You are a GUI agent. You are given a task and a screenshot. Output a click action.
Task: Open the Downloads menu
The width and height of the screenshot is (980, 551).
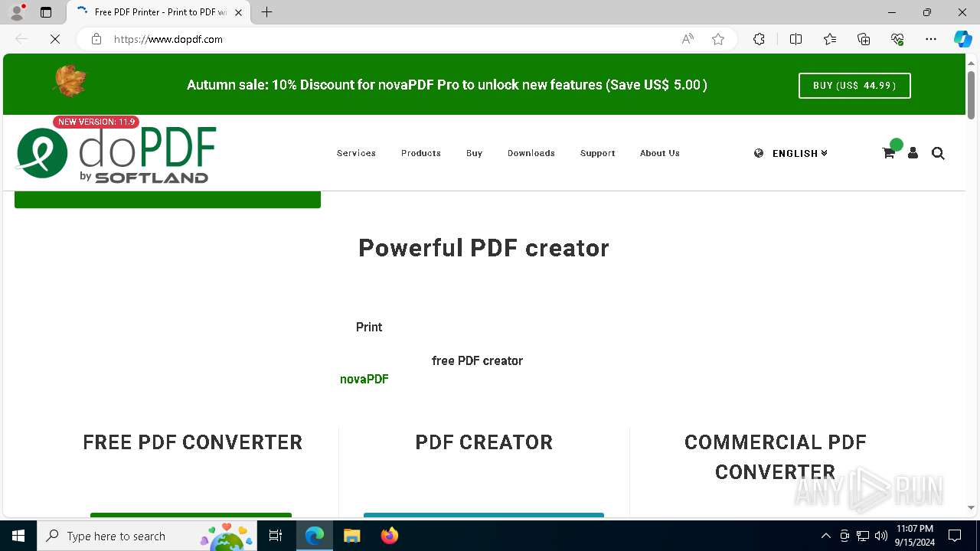(531, 153)
